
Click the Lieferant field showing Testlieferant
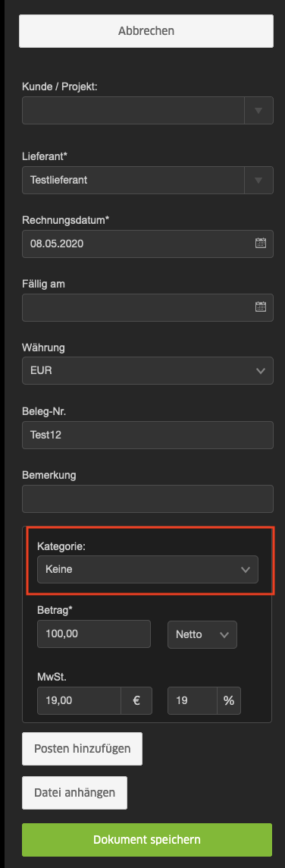tap(133, 180)
